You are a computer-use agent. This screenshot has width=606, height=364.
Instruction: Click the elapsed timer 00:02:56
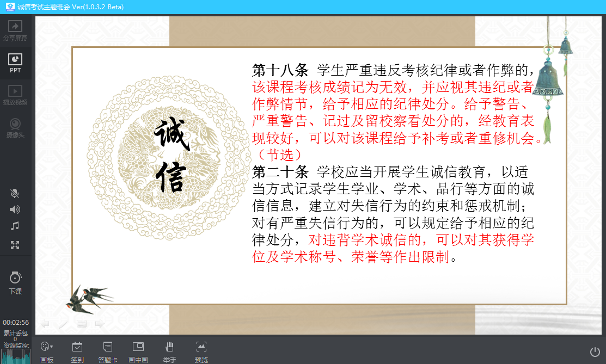[16, 322]
